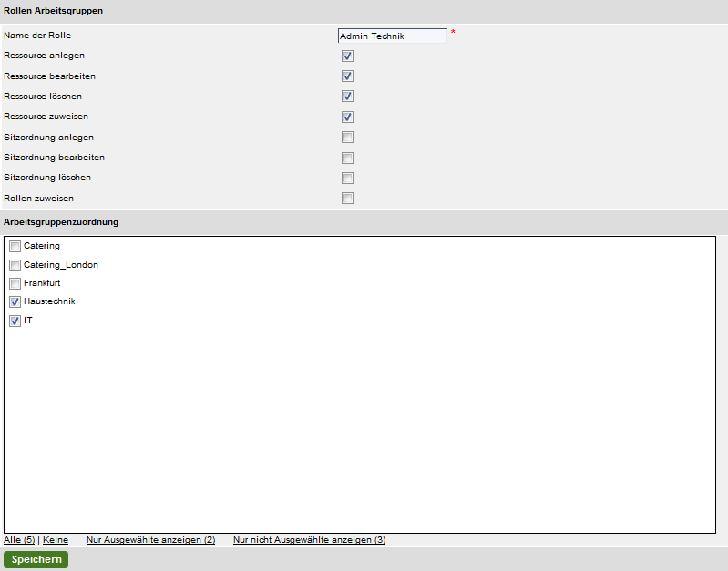Enable the Sitzordnung anlegen checkbox
The width and height of the screenshot is (728, 571).
347,137
